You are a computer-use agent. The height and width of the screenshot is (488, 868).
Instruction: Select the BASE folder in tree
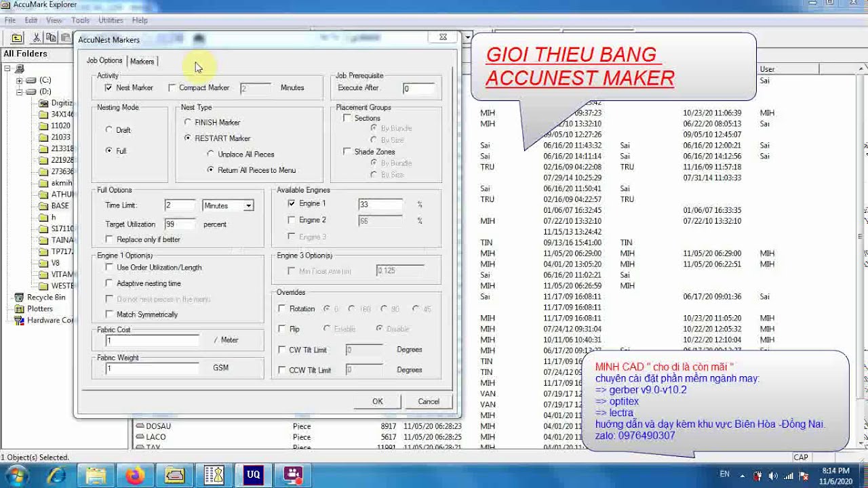[x=54, y=206]
